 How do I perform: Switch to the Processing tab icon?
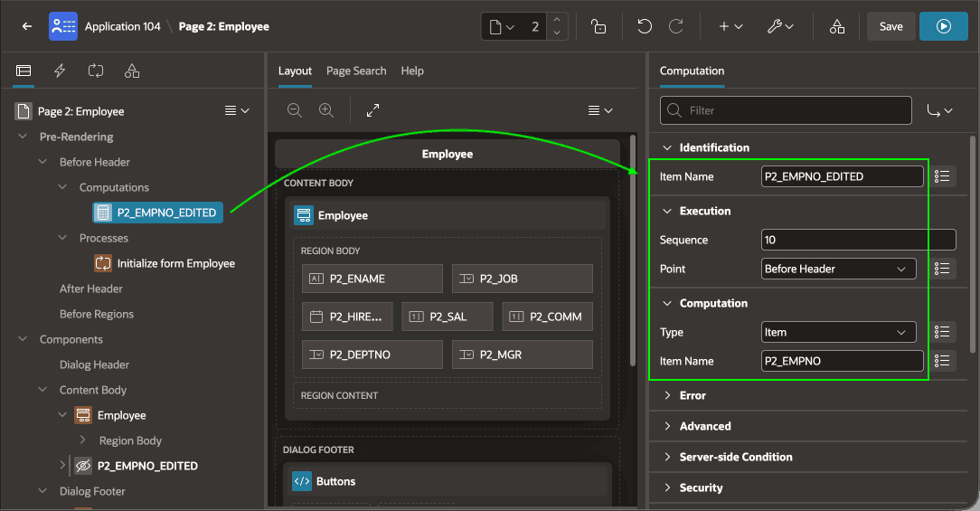pos(96,71)
